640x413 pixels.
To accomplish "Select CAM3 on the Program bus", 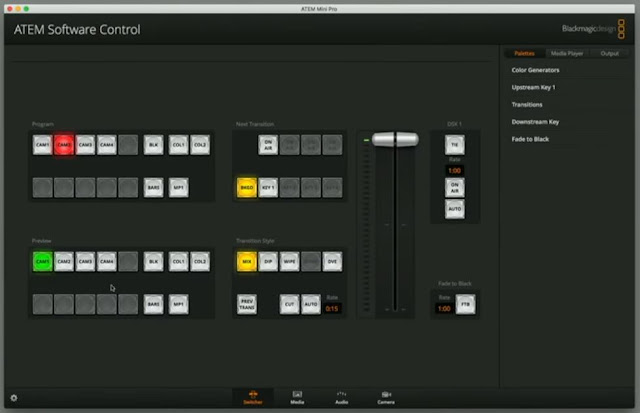I will tap(85, 145).
